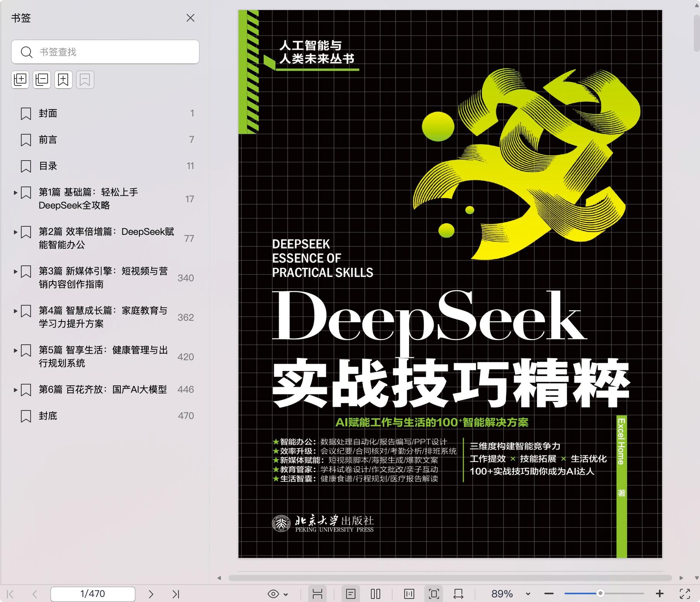Click the bookmark search field

pyautogui.click(x=105, y=52)
